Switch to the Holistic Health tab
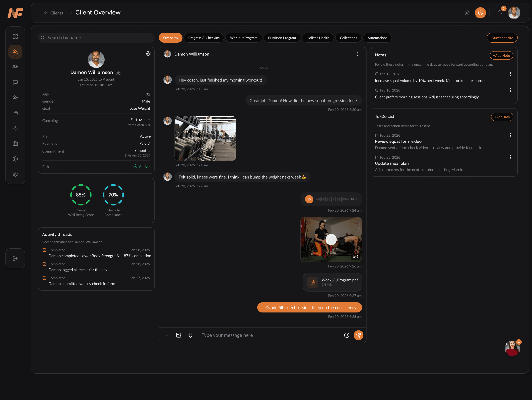 (x=318, y=38)
